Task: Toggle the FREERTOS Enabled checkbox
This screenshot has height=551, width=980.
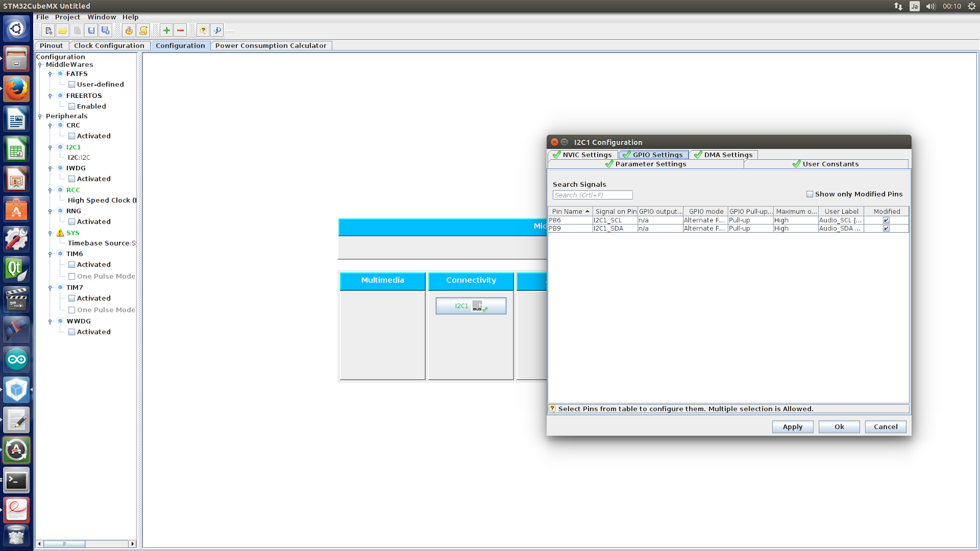Action: [x=72, y=107]
